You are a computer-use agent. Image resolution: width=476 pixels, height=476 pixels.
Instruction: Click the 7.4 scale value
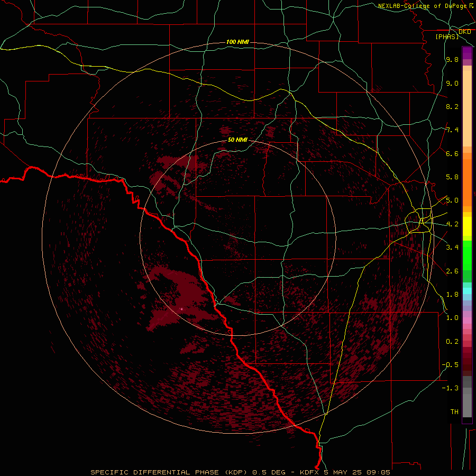[452, 130]
